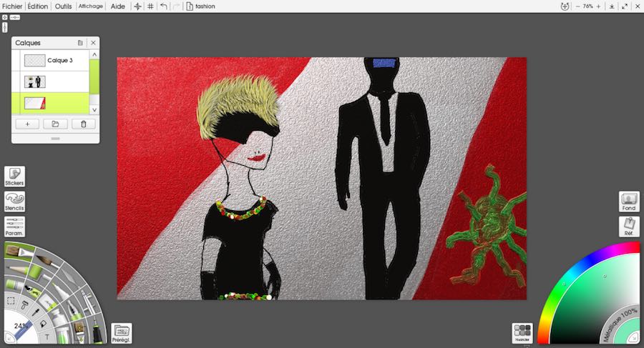Screen dimensions: 644x348
Task: Select the layer thumbnail with two figures
Action: point(34,81)
